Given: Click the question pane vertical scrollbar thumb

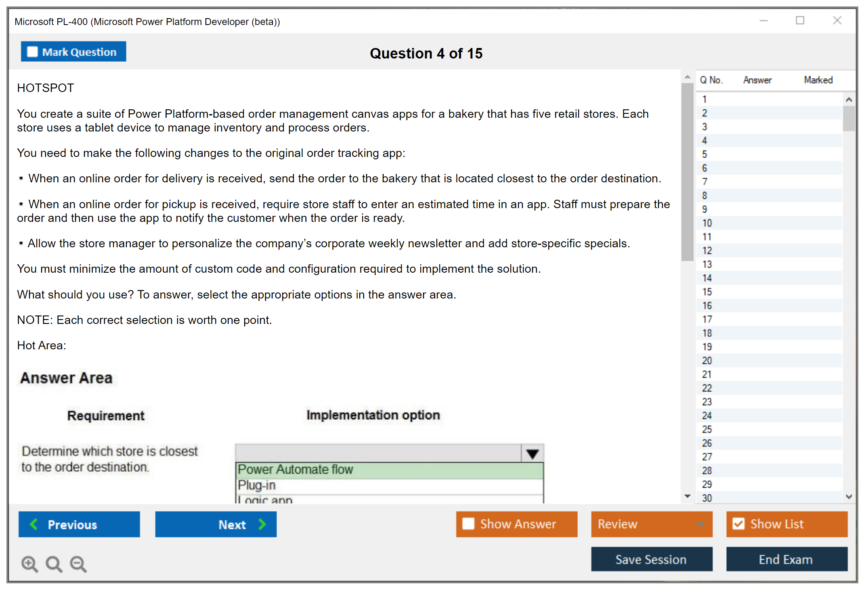Looking at the screenshot, I should (687, 171).
